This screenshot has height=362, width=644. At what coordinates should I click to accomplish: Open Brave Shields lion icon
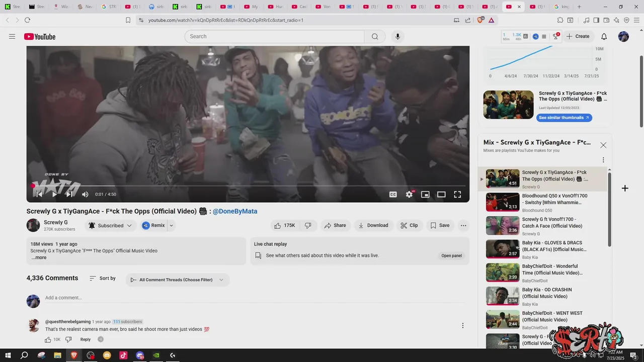tap(480, 20)
